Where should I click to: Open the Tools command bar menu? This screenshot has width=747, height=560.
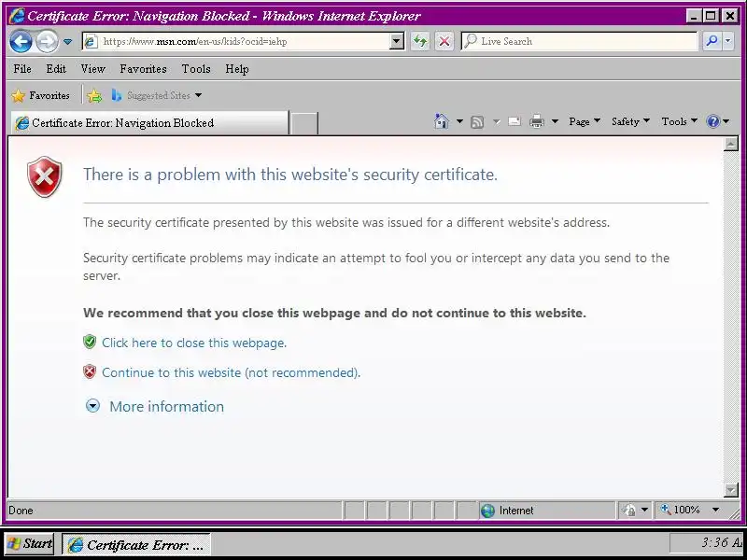pyautogui.click(x=680, y=121)
